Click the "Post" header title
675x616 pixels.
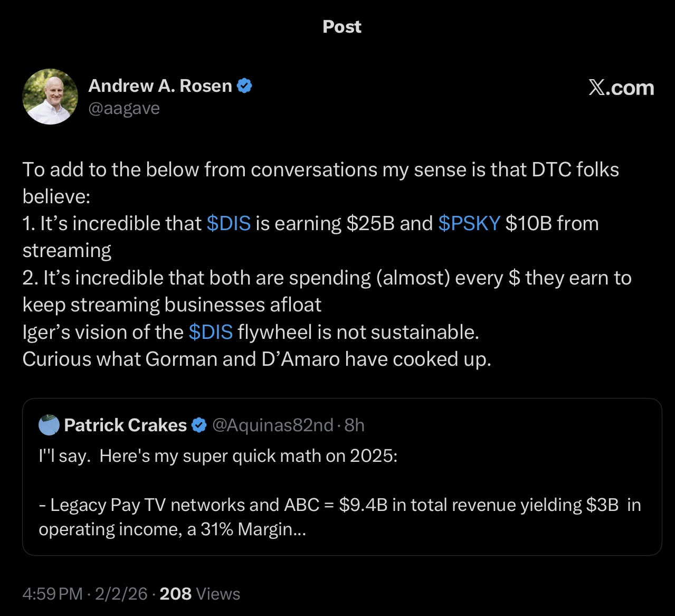point(342,27)
